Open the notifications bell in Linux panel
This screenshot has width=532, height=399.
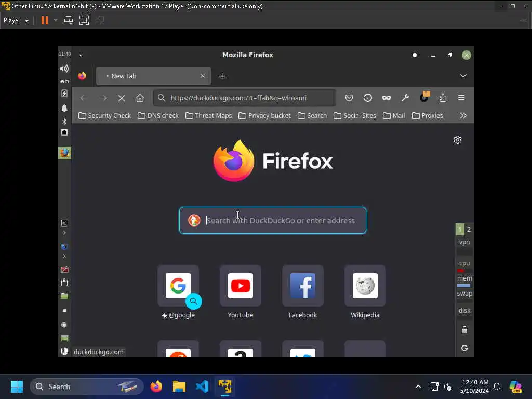tap(64, 108)
